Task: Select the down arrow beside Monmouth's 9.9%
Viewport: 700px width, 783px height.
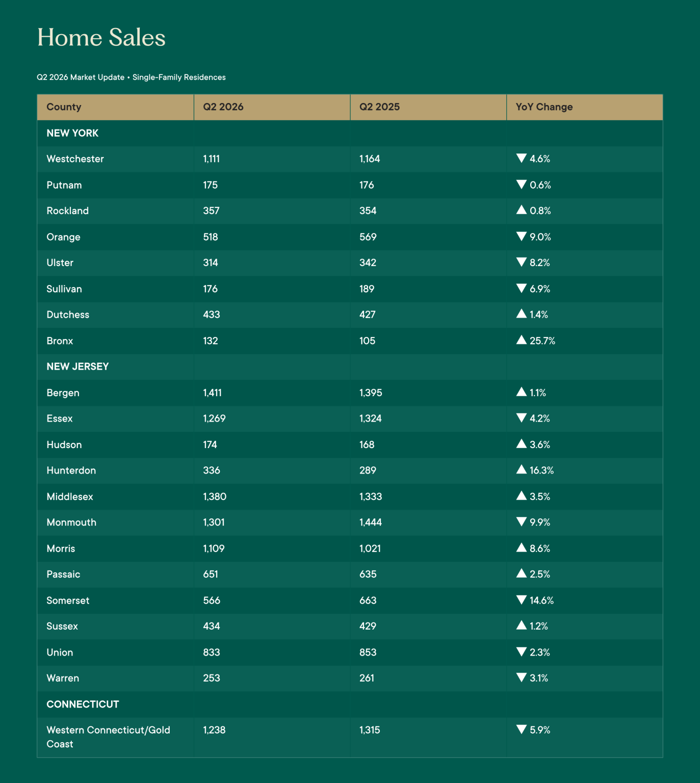Action: coord(521,521)
